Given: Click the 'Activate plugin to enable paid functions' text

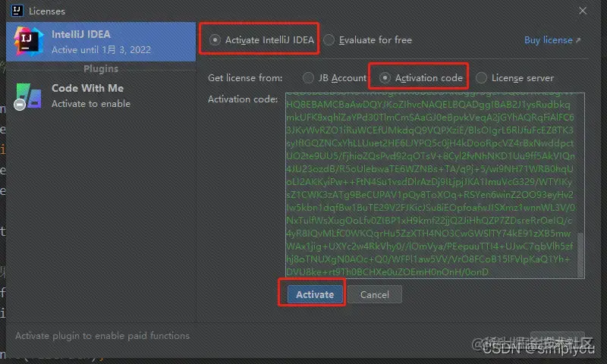Looking at the screenshot, I should coord(102,335).
